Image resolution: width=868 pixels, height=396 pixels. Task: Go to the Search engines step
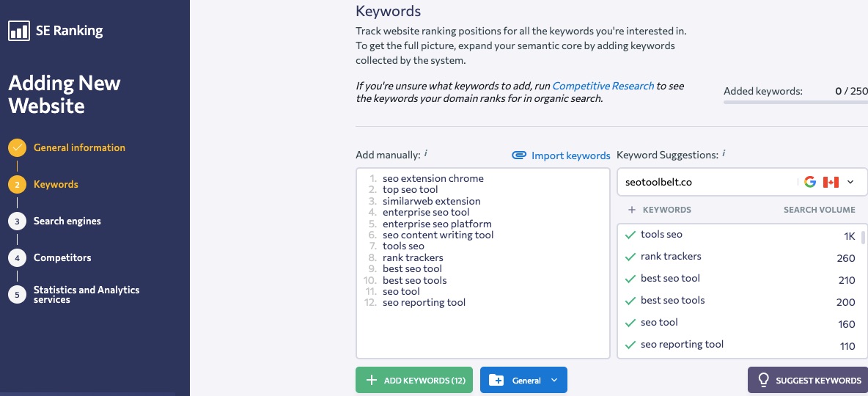pyautogui.click(x=67, y=221)
